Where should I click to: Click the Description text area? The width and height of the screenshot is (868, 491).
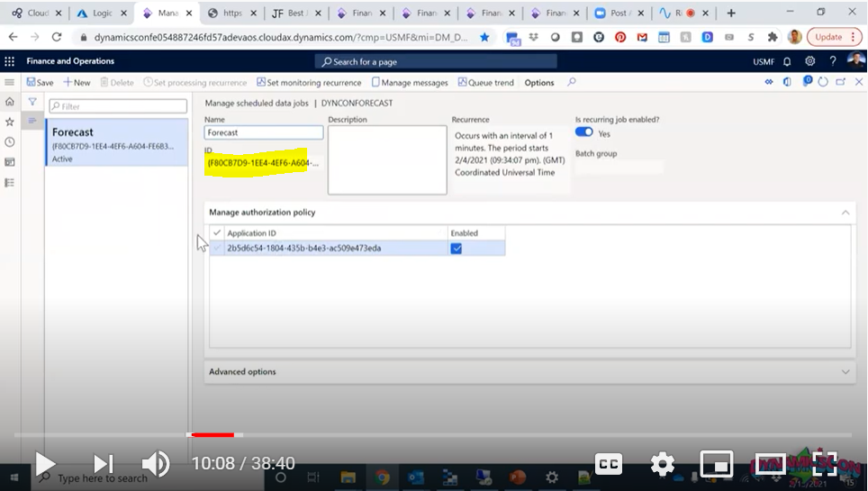[387, 159]
